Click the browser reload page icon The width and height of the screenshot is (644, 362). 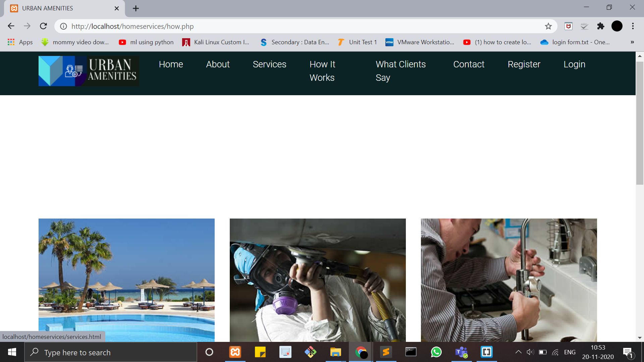point(43,26)
